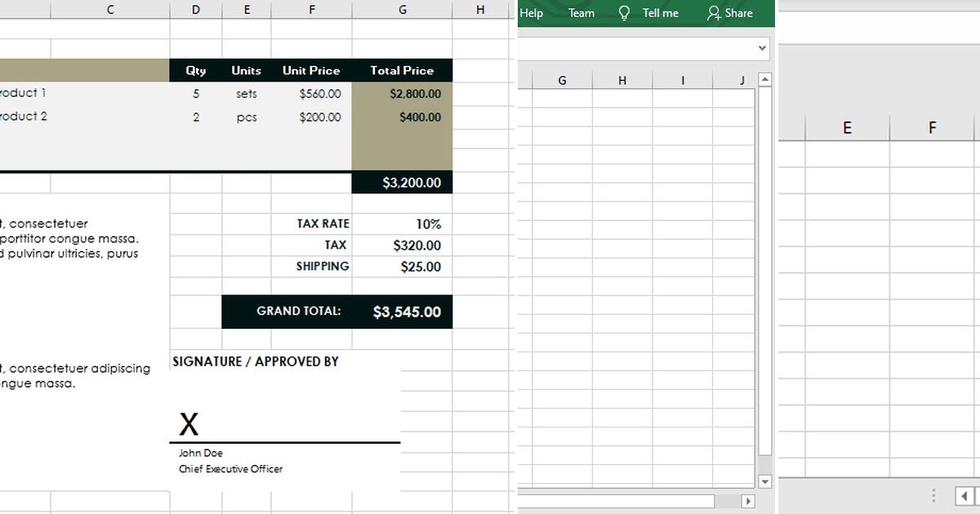Image resolution: width=980 pixels, height=514 pixels.
Task: Open the formula bar expand chevron
Action: [x=760, y=47]
